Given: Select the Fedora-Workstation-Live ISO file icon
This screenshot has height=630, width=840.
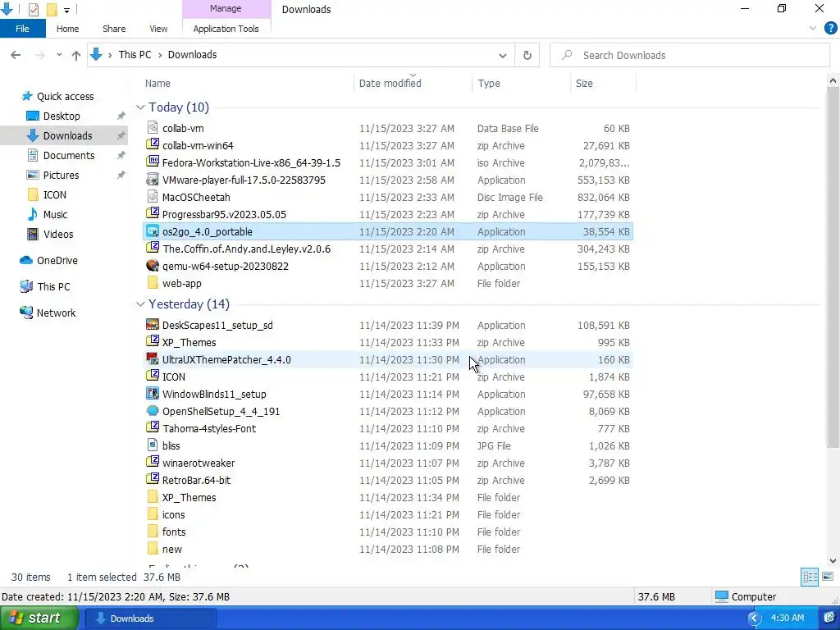Looking at the screenshot, I should pyautogui.click(x=153, y=162).
